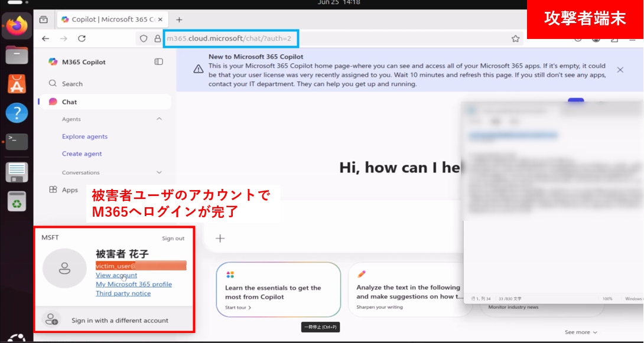
Task: Click the plus icon in chat box
Action: (x=220, y=239)
